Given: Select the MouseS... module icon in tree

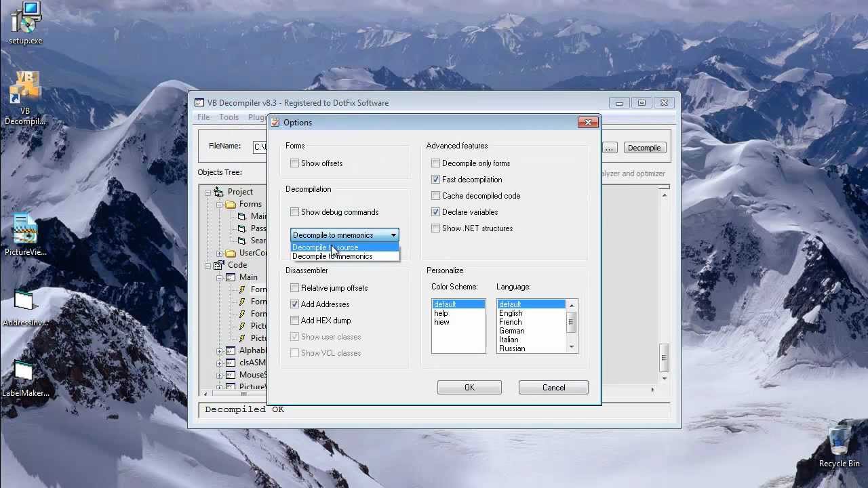Looking at the screenshot, I should pyautogui.click(x=231, y=375).
